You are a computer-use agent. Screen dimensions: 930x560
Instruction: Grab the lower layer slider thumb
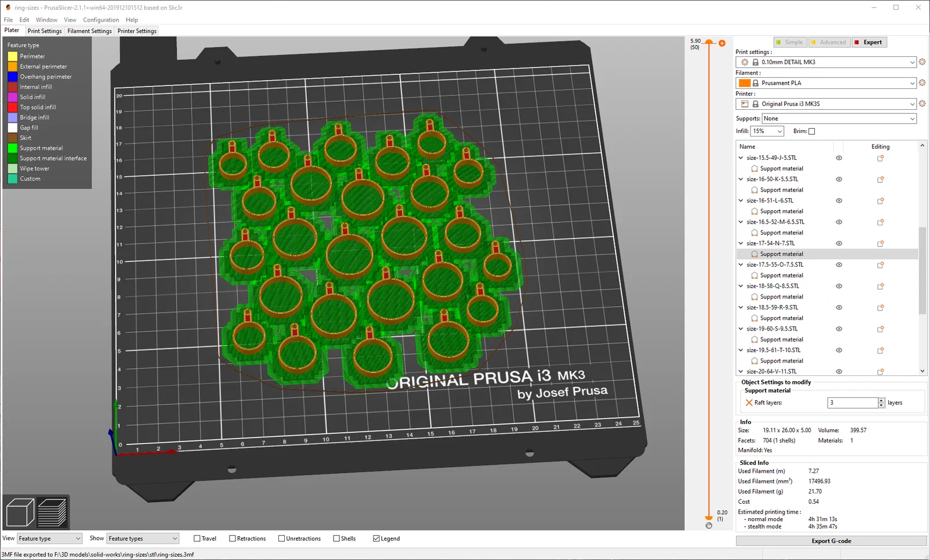click(x=709, y=517)
